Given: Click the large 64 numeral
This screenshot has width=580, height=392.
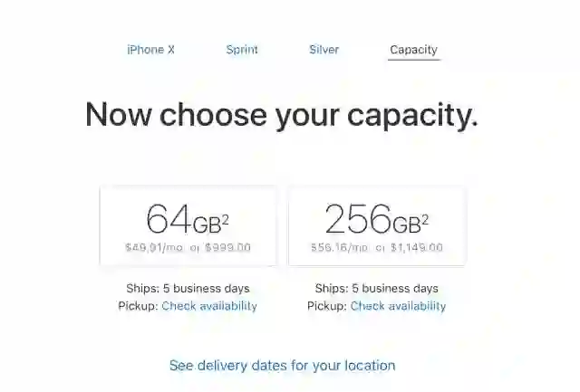Looking at the screenshot, I should pos(169,219).
